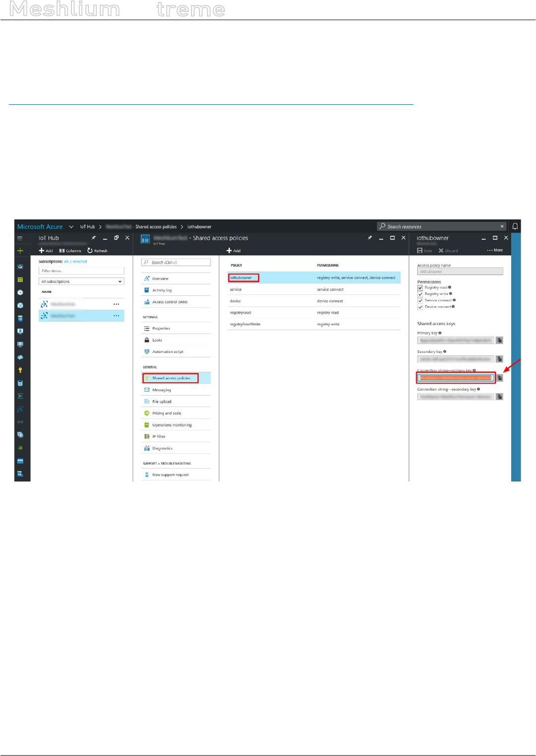Copy the Secondary key value
536x756 pixels.
click(x=499, y=359)
